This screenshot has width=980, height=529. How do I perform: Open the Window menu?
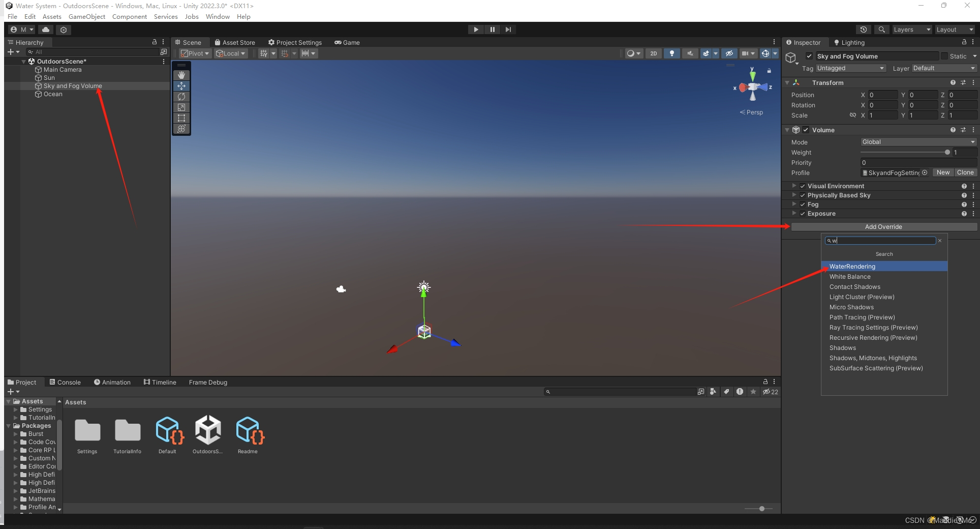tap(218, 16)
